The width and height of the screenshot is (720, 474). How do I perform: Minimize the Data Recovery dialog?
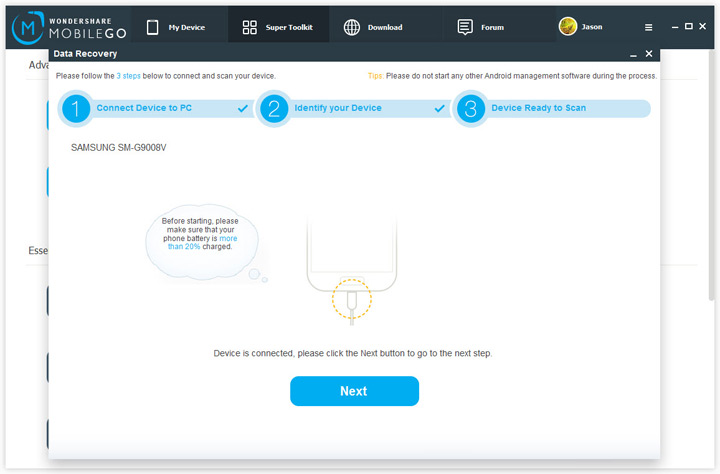click(633, 55)
